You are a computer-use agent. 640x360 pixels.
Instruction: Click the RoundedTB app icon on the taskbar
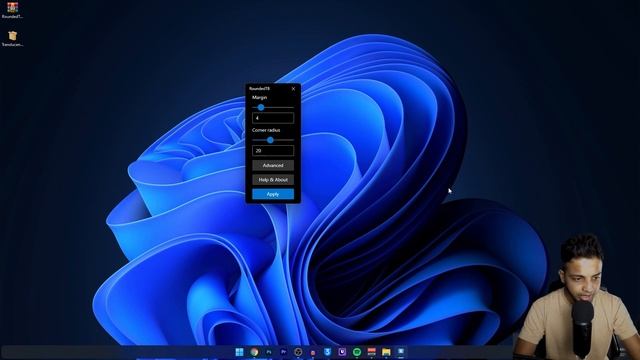[x=401, y=352]
